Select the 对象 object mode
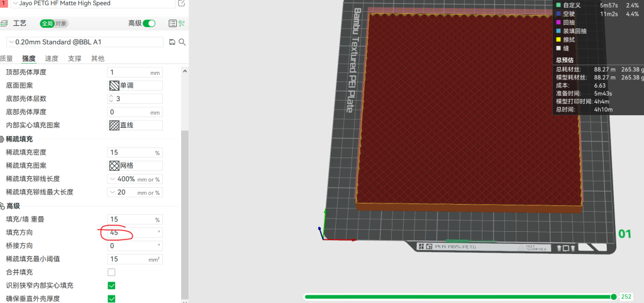 [x=62, y=23]
